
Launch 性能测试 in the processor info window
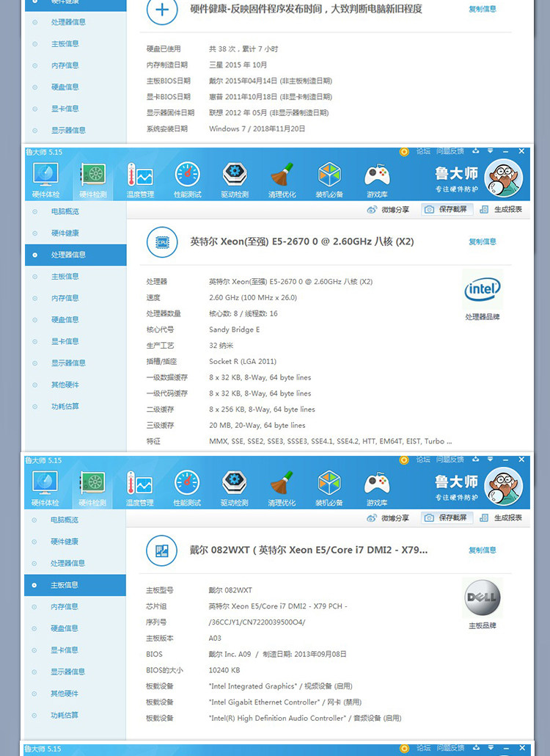(187, 180)
